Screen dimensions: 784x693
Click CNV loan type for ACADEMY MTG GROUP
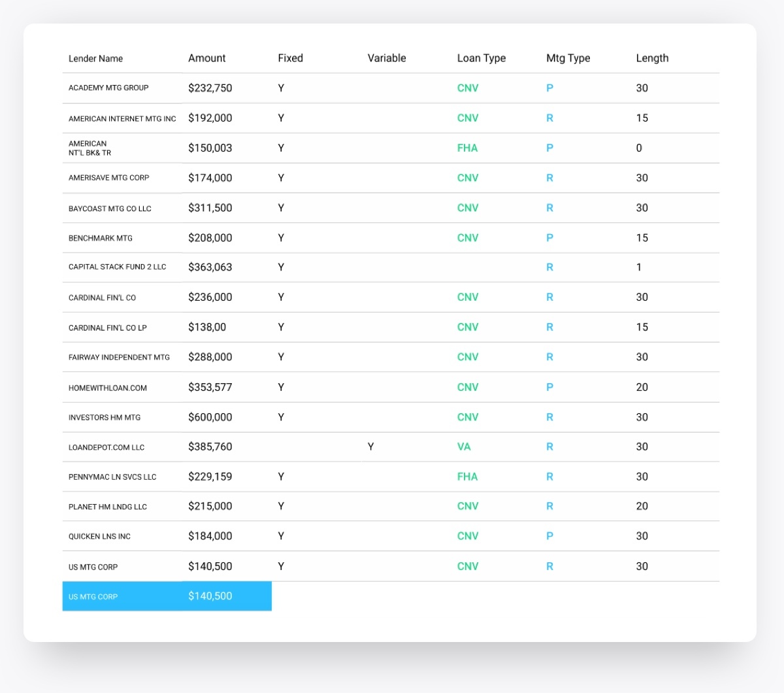(x=468, y=88)
